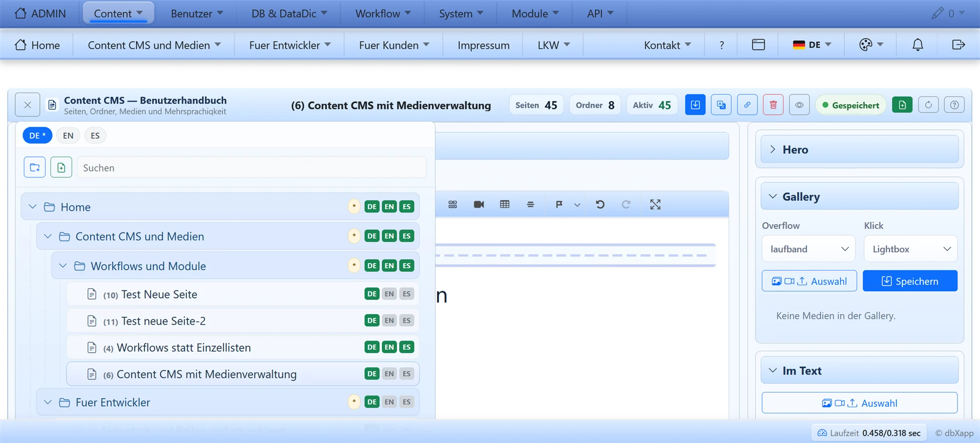The height and width of the screenshot is (443, 980).
Task: Open the Fuer Kunden menu
Action: point(394,45)
